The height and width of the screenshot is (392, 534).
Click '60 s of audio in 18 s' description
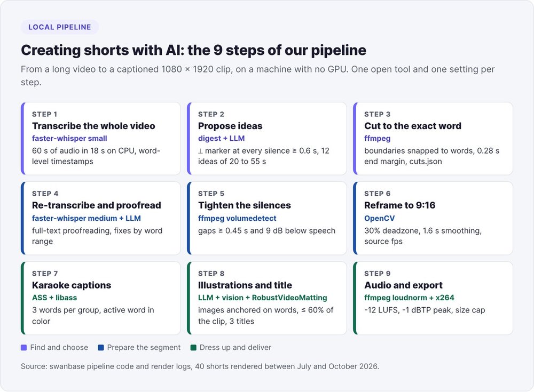tap(96, 156)
